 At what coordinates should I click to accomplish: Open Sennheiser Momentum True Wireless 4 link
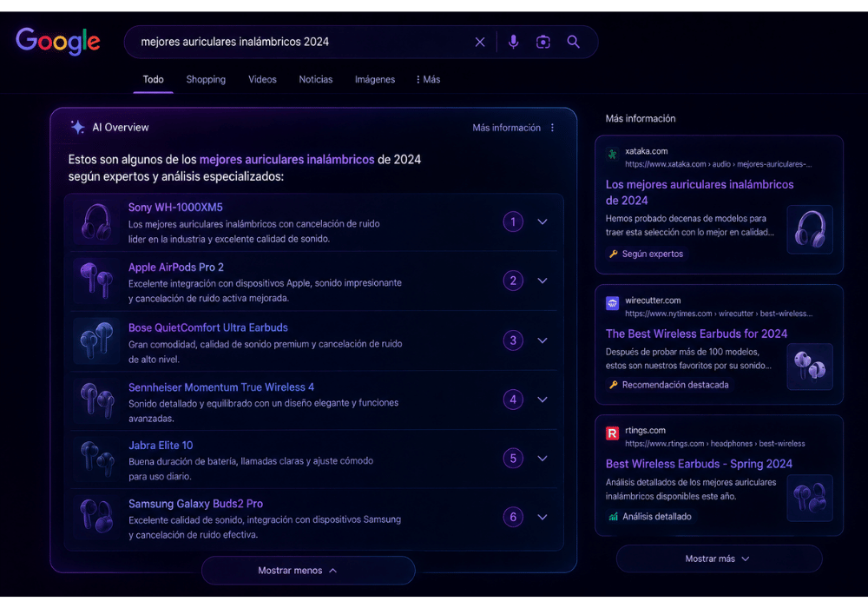point(221,387)
